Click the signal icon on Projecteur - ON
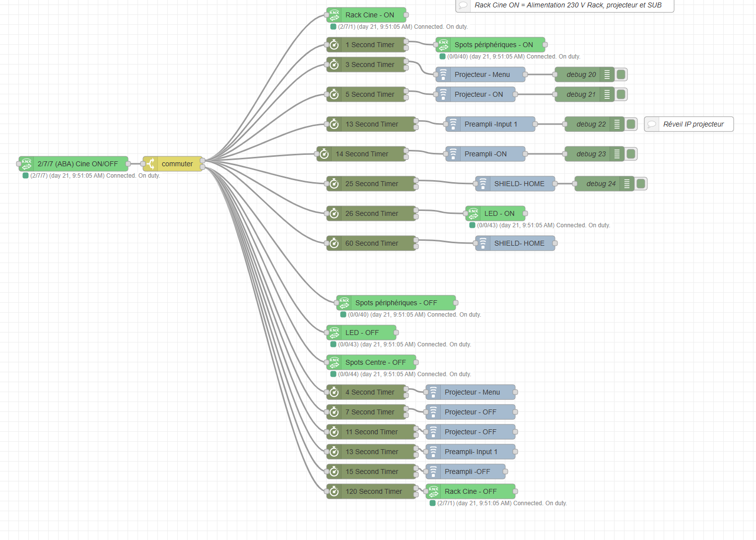 tap(443, 94)
